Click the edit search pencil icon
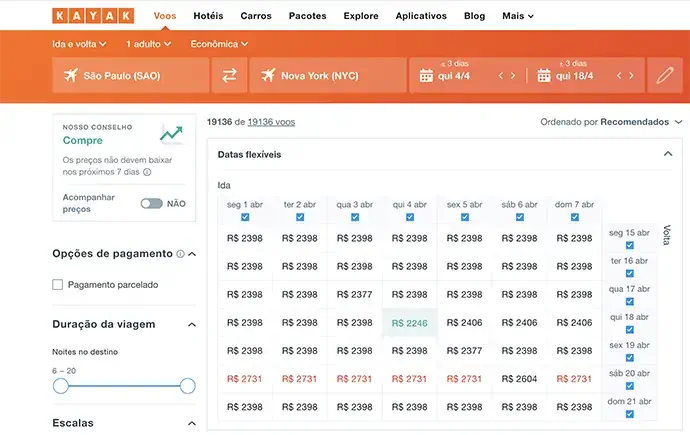 (x=664, y=76)
